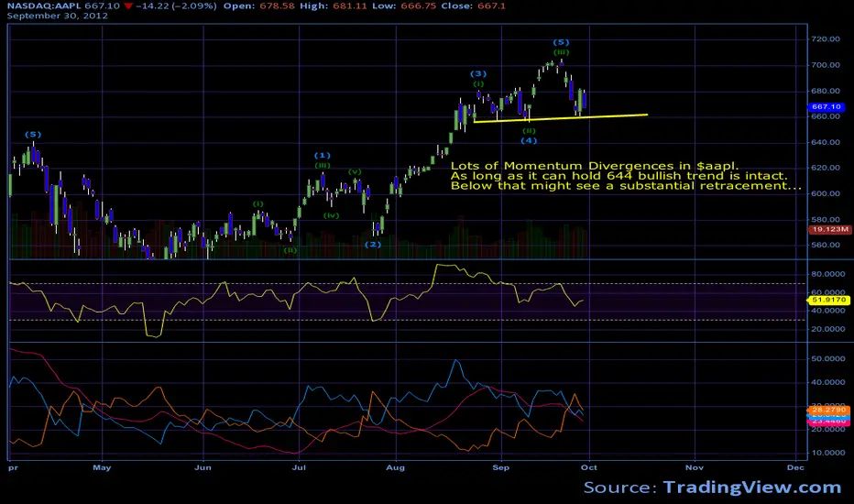Viewport: 854px width, 504px height.
Task: Select the September 30, 2012 date text
Action: click(x=57, y=16)
